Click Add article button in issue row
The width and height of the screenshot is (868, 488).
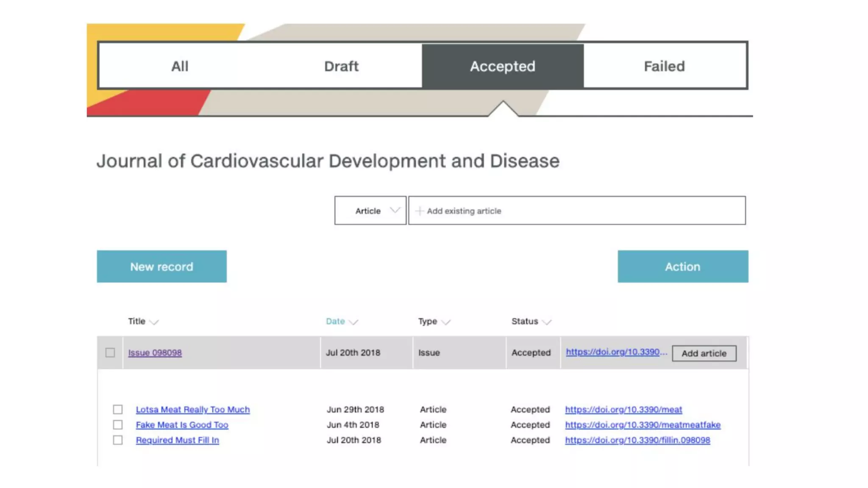[704, 353]
